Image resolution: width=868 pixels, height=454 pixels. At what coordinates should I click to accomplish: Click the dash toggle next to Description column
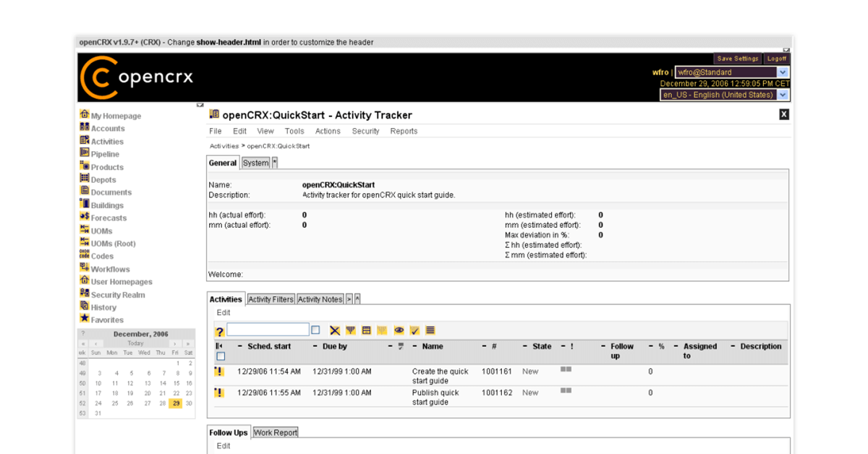coord(733,346)
